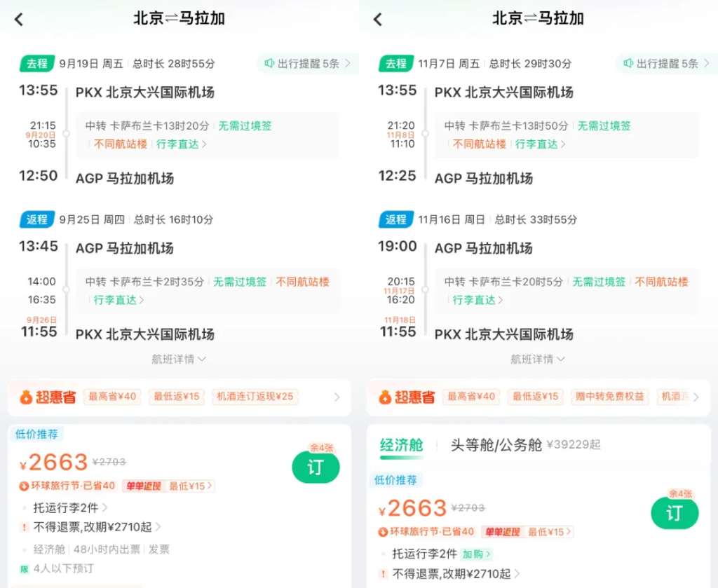Tap the ¥2663 price in the left card
Image resolution: width=718 pixels, height=588 pixels.
pyautogui.click(x=53, y=462)
